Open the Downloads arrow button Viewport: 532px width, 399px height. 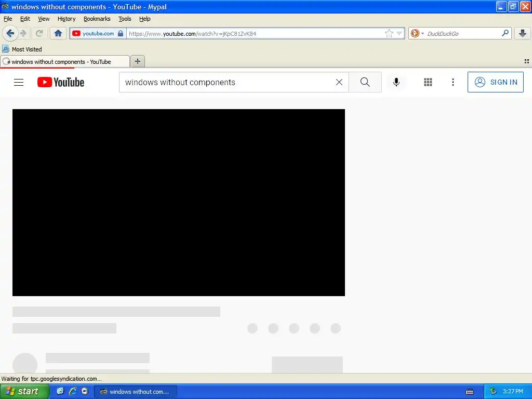click(523, 33)
